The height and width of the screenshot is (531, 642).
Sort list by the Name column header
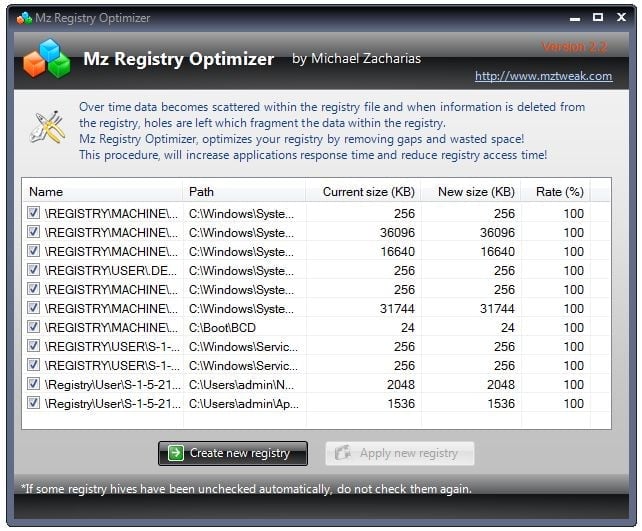[x=102, y=192]
